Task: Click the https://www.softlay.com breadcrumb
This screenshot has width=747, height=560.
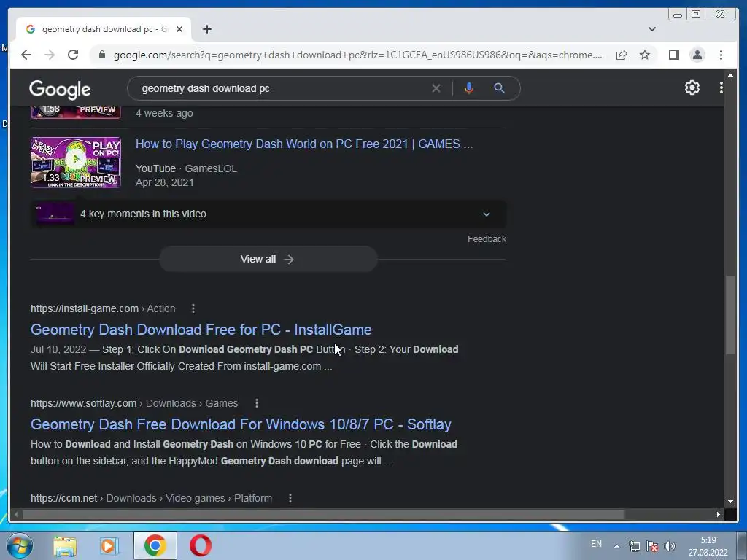Action: pyautogui.click(x=83, y=403)
